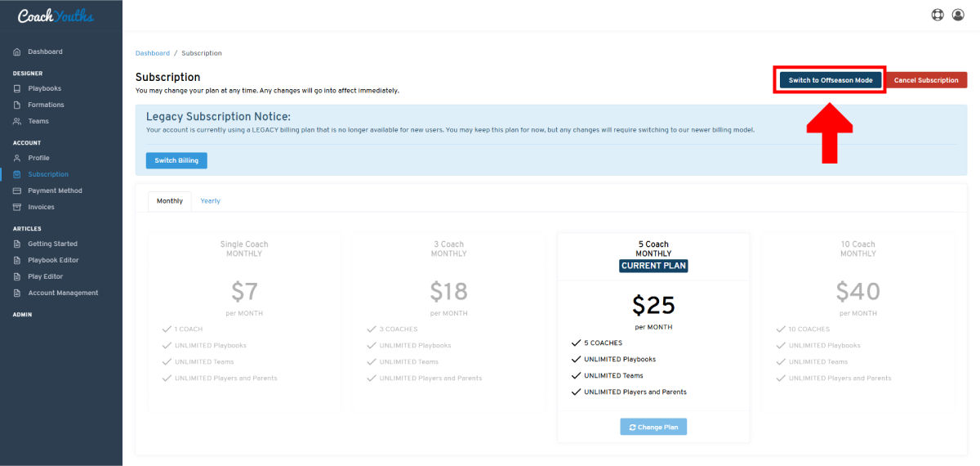Switch to the Yearly tab

tap(211, 201)
